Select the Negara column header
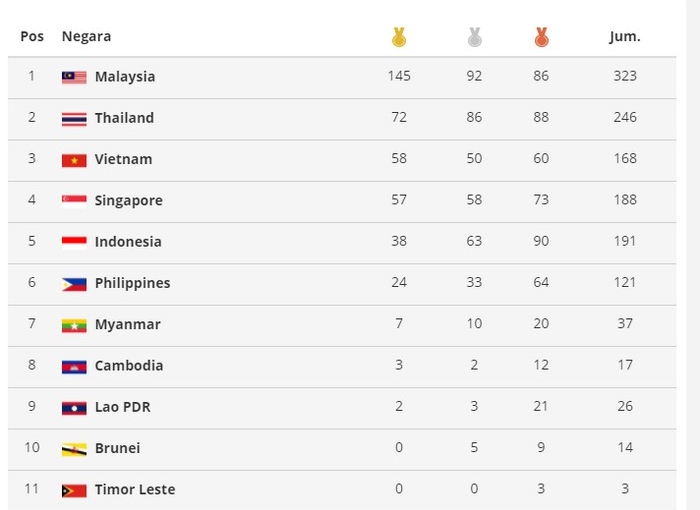The width and height of the screenshot is (700, 510). point(86,37)
